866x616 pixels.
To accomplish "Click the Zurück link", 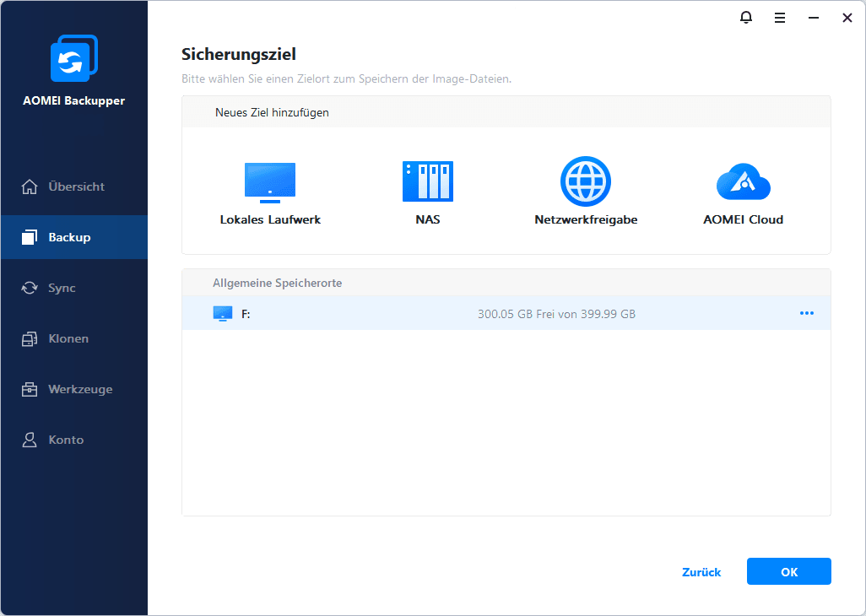I will 701,572.
